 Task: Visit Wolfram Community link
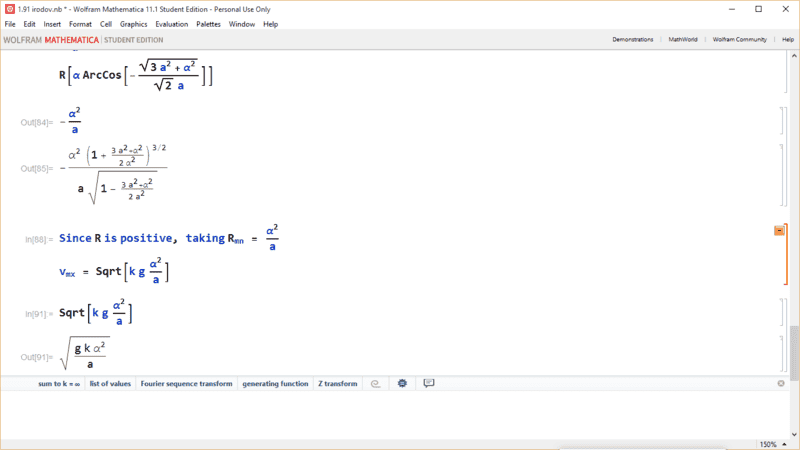click(739, 39)
